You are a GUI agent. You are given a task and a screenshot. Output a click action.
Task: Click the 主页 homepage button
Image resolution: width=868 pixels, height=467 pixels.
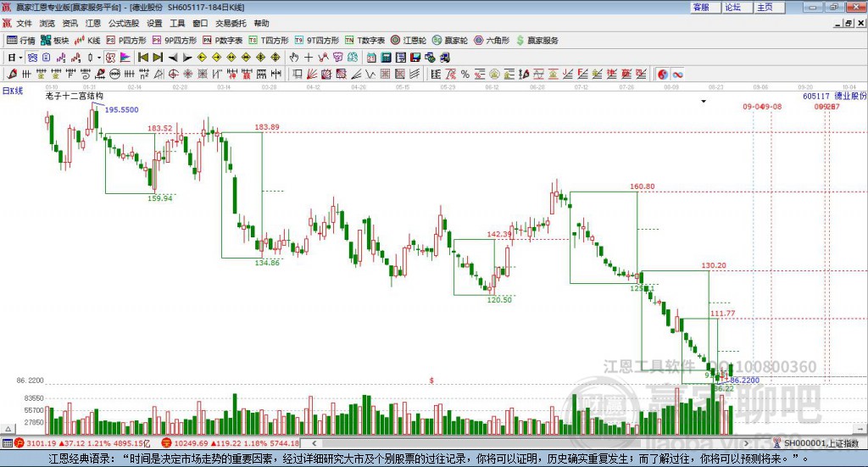pyautogui.click(x=769, y=7)
